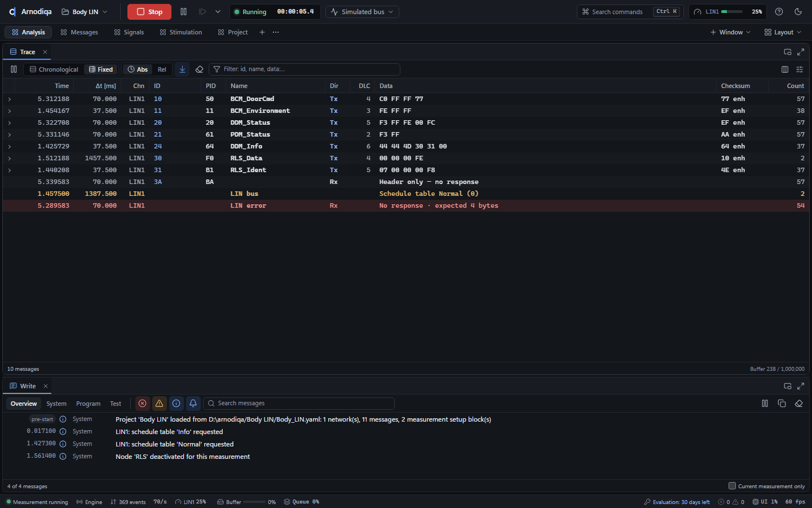Open the help icon in top bar

coord(779,12)
